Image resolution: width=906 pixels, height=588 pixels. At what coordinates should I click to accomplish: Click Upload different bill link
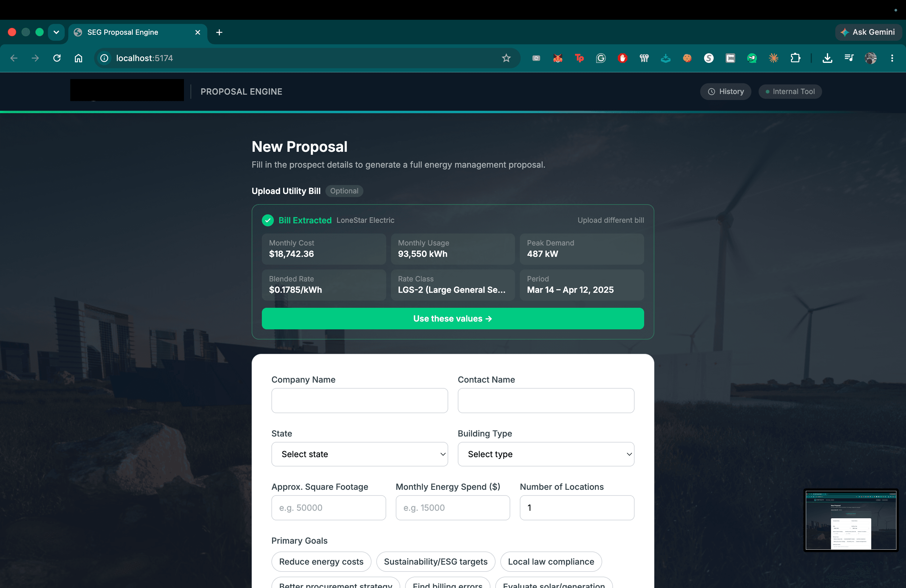pyautogui.click(x=611, y=220)
